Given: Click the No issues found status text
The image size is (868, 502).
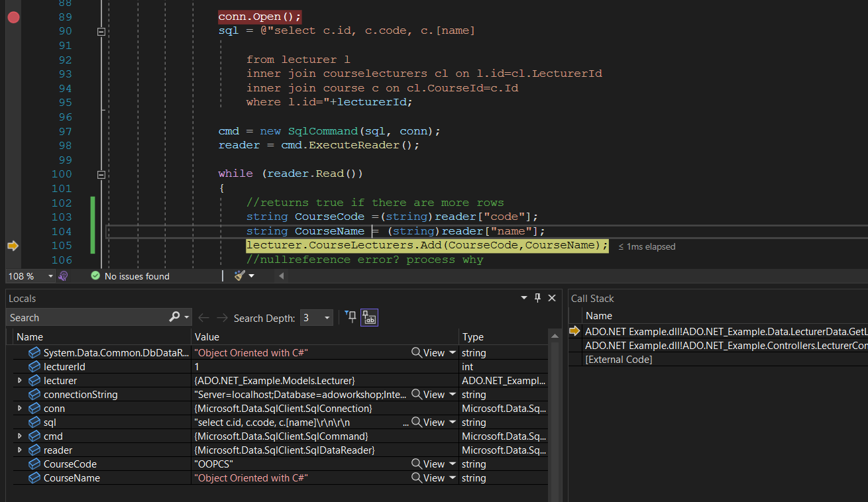Looking at the screenshot, I should 137,276.
